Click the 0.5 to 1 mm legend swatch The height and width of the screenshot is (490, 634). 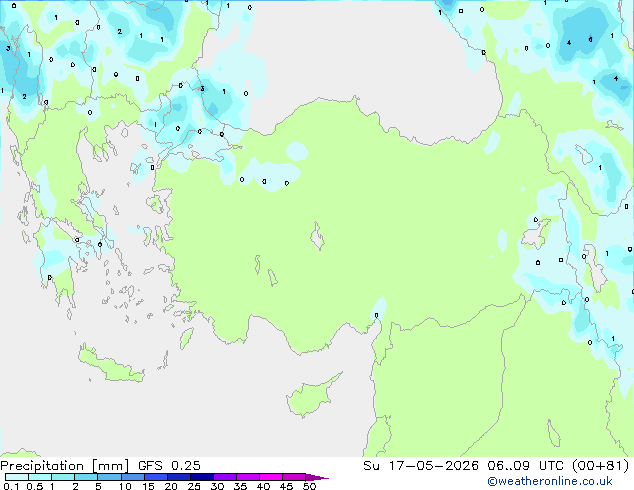click(40, 477)
